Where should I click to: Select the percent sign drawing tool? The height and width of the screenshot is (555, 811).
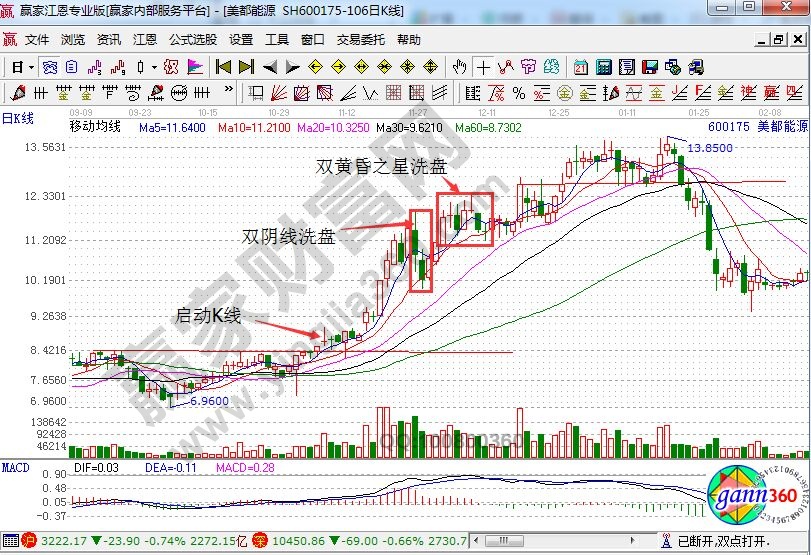[518, 93]
